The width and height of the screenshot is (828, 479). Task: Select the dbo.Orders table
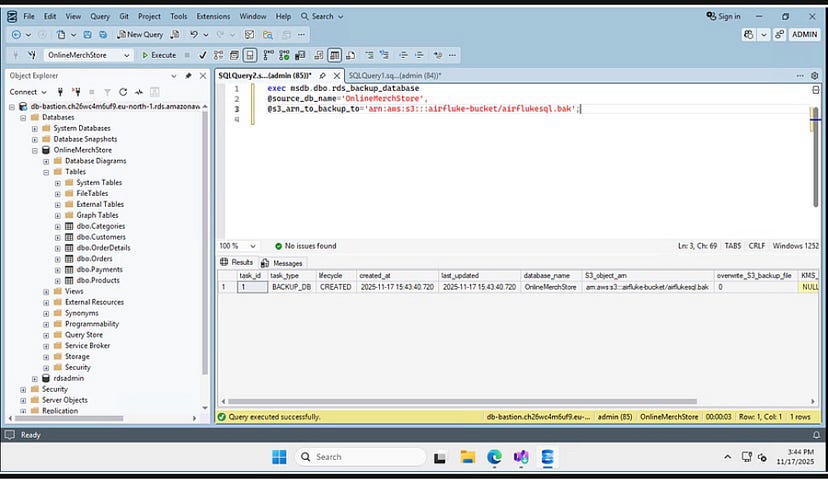tap(94, 258)
